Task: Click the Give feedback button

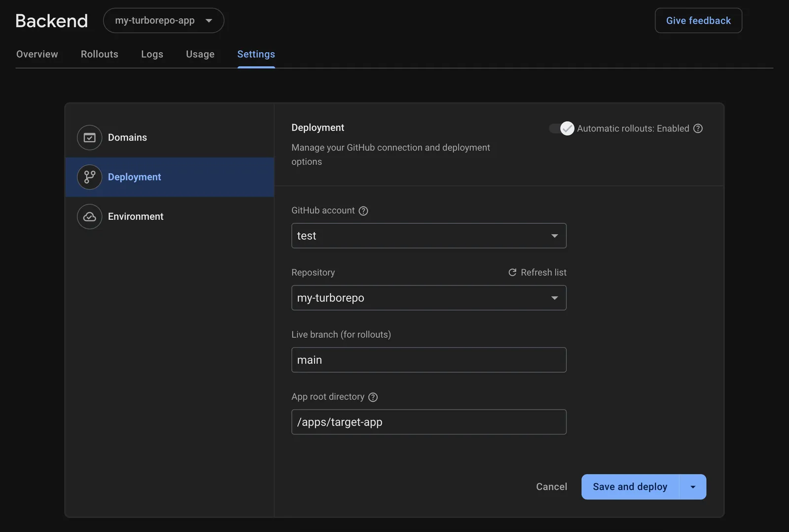Action: pos(698,20)
